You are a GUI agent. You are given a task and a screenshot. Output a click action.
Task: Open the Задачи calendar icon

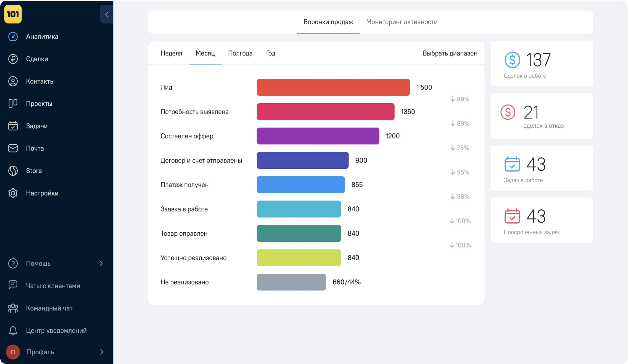tap(13, 126)
